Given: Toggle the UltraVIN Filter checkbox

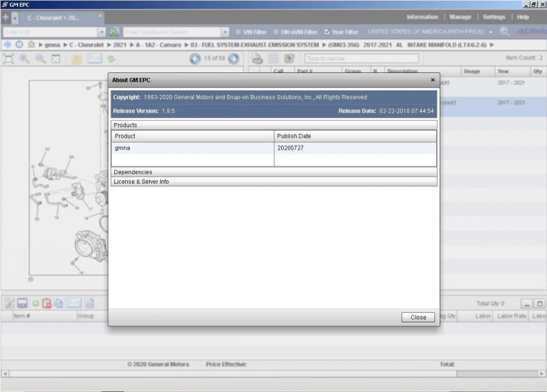Looking at the screenshot, I should coord(276,32).
